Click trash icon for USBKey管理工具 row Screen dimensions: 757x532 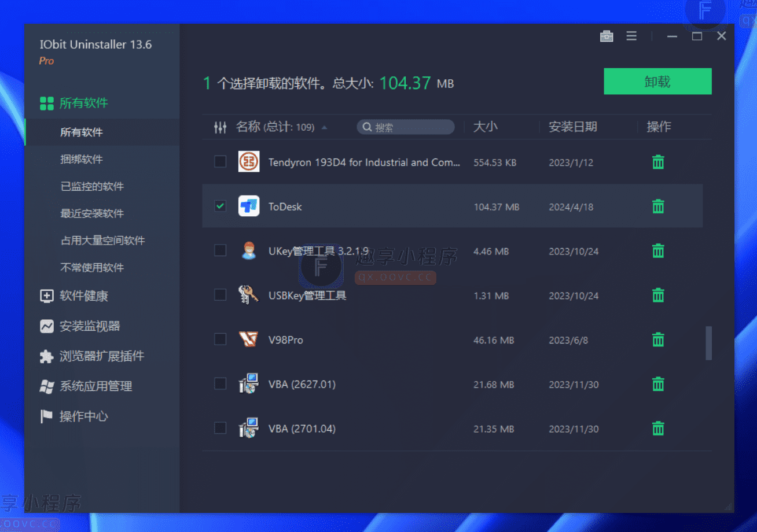coord(658,295)
